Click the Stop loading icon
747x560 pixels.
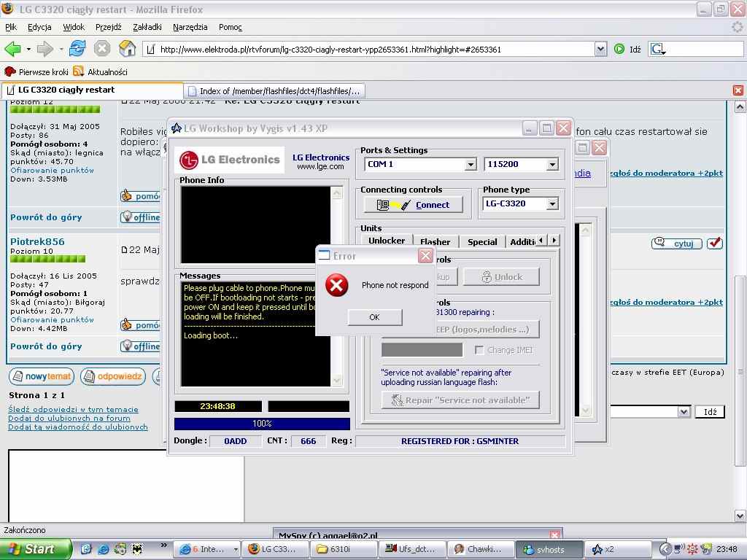click(102, 49)
